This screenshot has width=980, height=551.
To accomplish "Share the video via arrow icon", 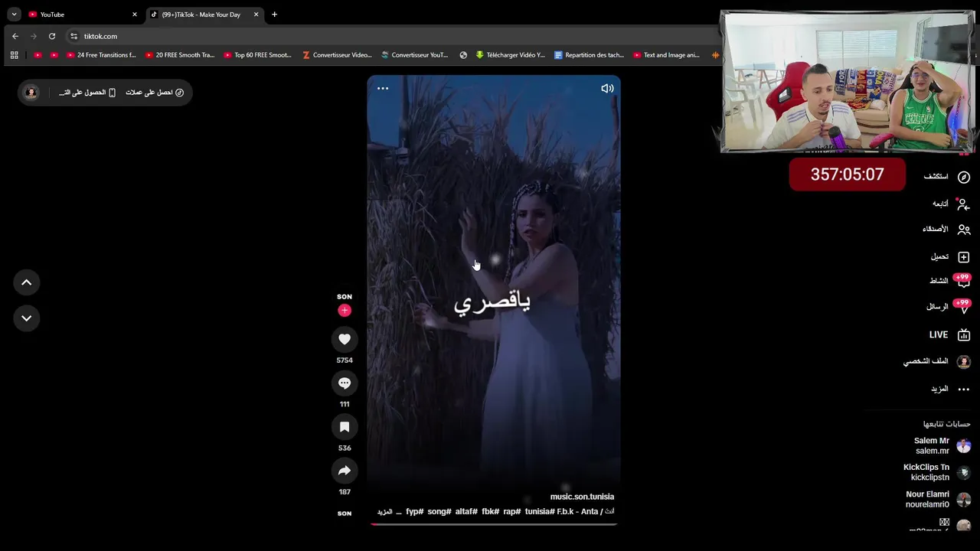I will 345,471.
